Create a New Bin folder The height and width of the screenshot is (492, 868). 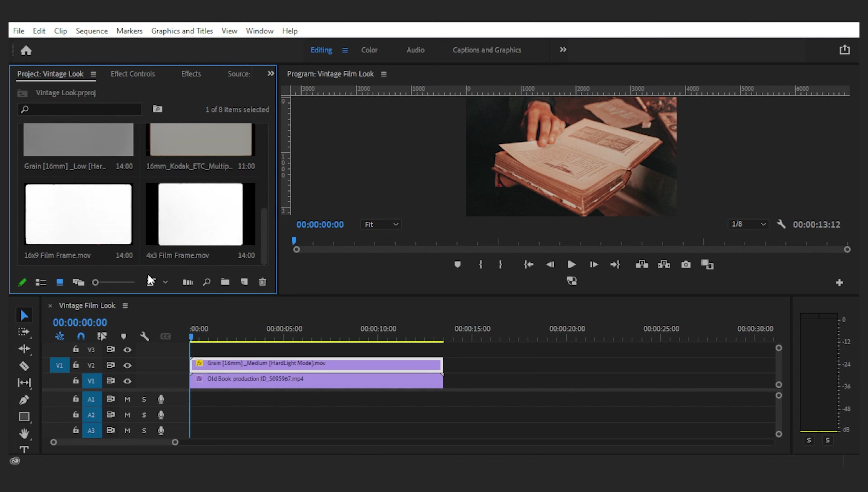click(x=225, y=282)
